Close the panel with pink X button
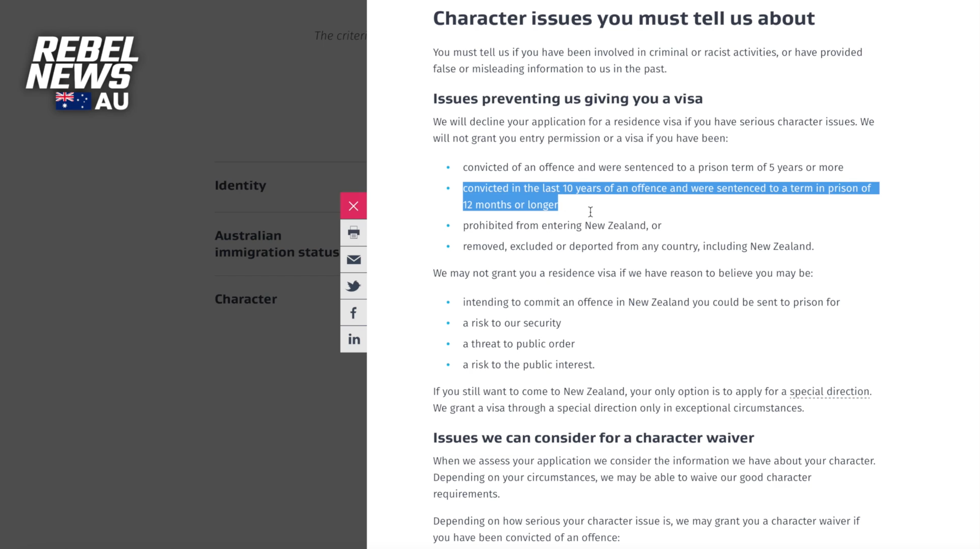980x549 pixels. [x=353, y=206]
